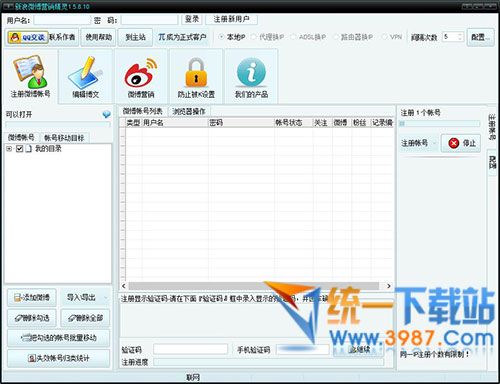This screenshot has height=384, width=500.
Task: Open the 微博营销 Weibo logo icon
Action: pyautogui.click(x=141, y=77)
